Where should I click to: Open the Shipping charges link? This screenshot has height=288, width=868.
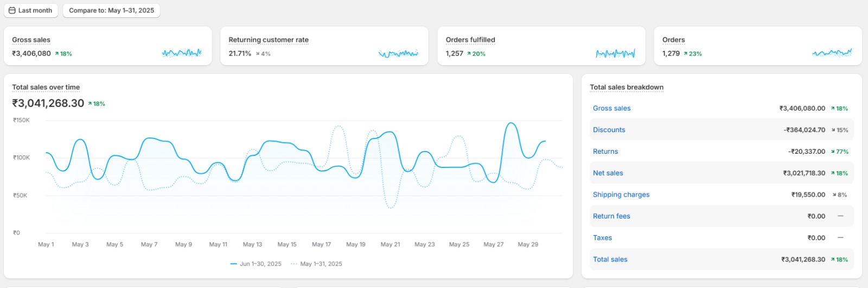coord(621,195)
